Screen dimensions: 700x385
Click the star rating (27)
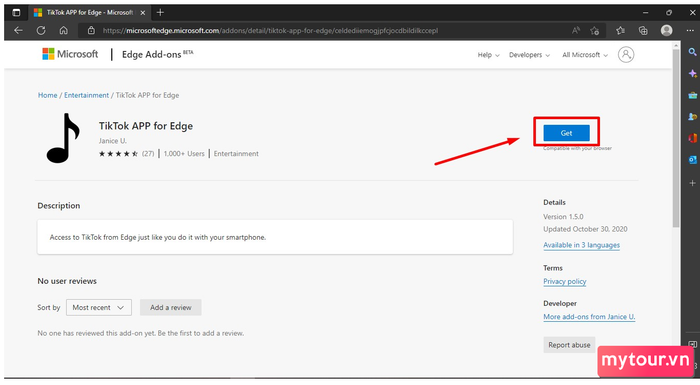point(126,154)
